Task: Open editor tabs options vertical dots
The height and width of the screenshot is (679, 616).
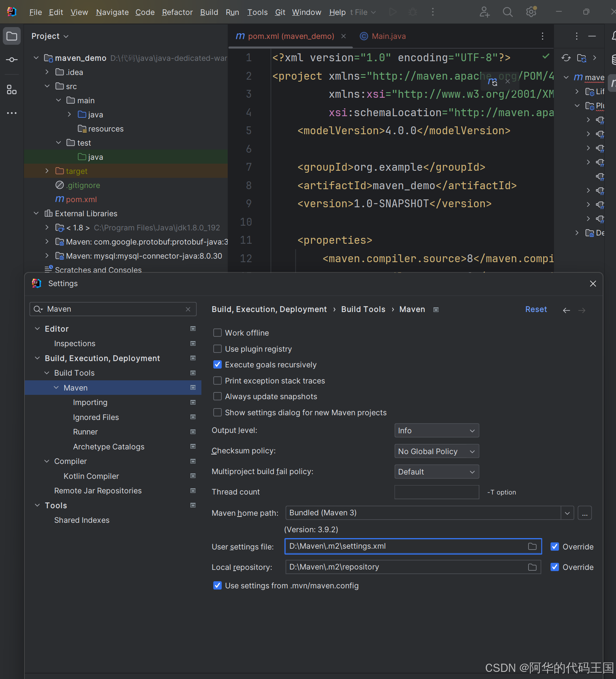Action: click(x=543, y=36)
